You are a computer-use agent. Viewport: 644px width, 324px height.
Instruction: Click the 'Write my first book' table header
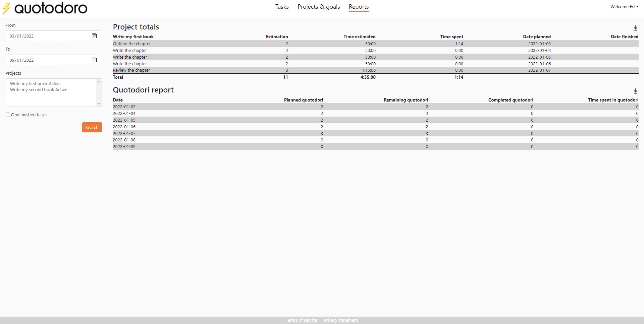[133, 37]
